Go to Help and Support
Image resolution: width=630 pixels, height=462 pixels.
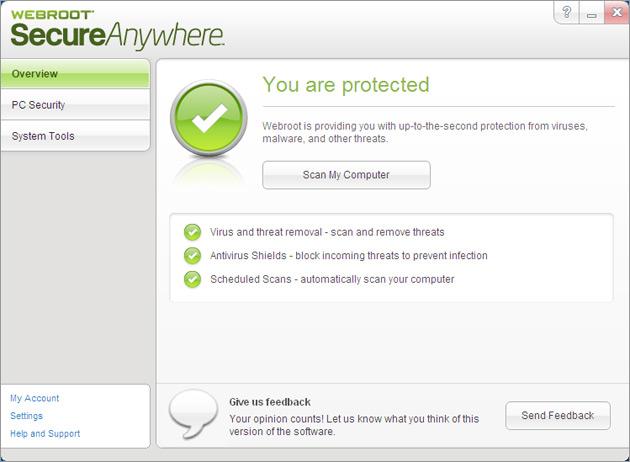[x=45, y=433]
